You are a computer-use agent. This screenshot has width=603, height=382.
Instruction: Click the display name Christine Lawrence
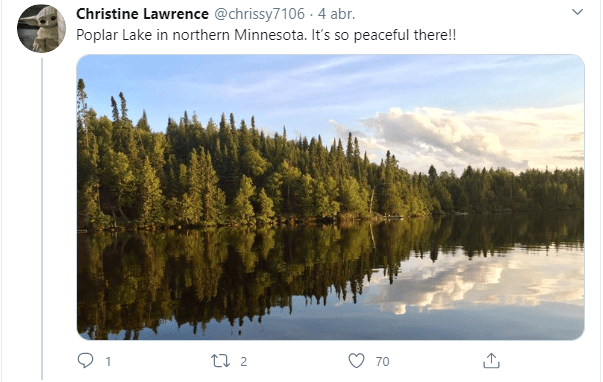coord(142,14)
